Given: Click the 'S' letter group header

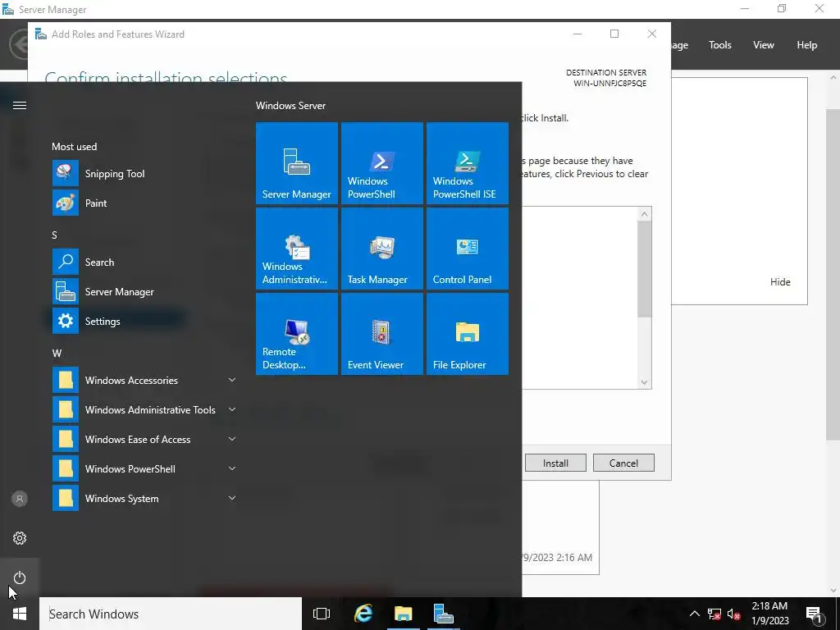Looking at the screenshot, I should click(x=54, y=235).
